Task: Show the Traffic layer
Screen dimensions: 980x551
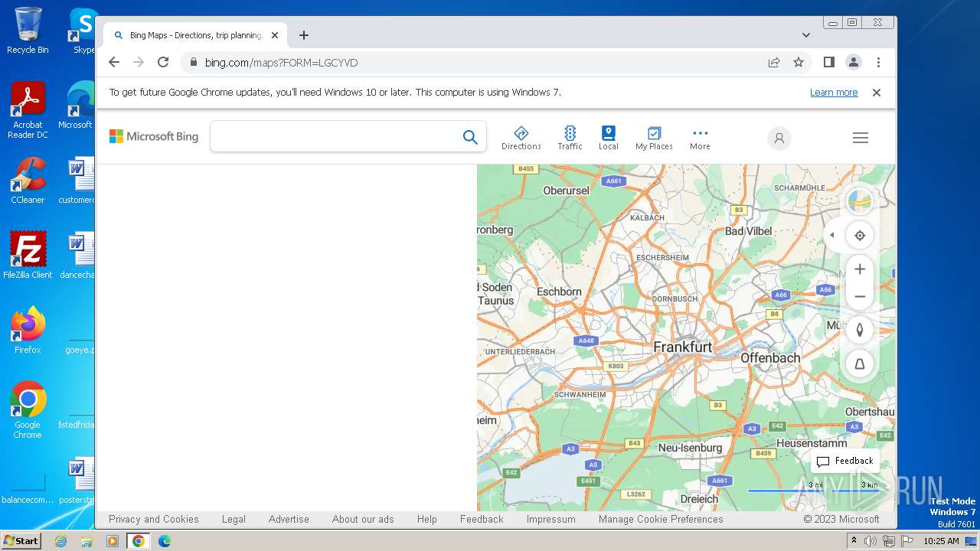Action: [570, 138]
